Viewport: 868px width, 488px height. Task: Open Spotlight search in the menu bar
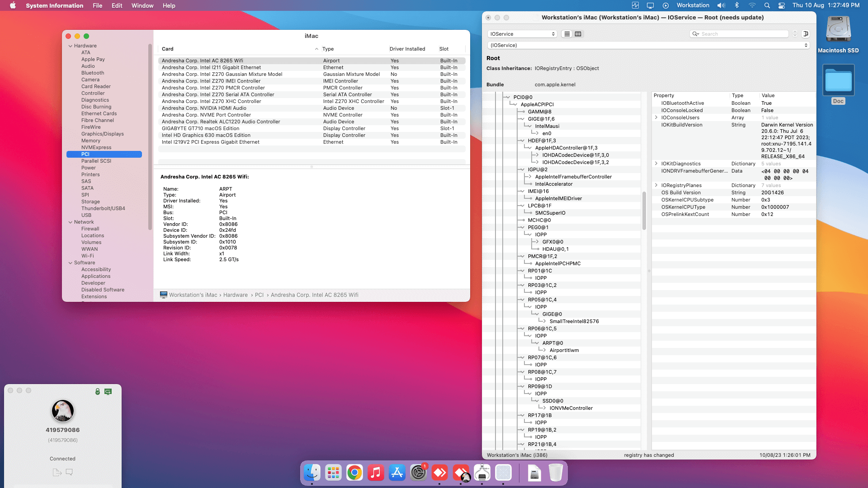(767, 5)
